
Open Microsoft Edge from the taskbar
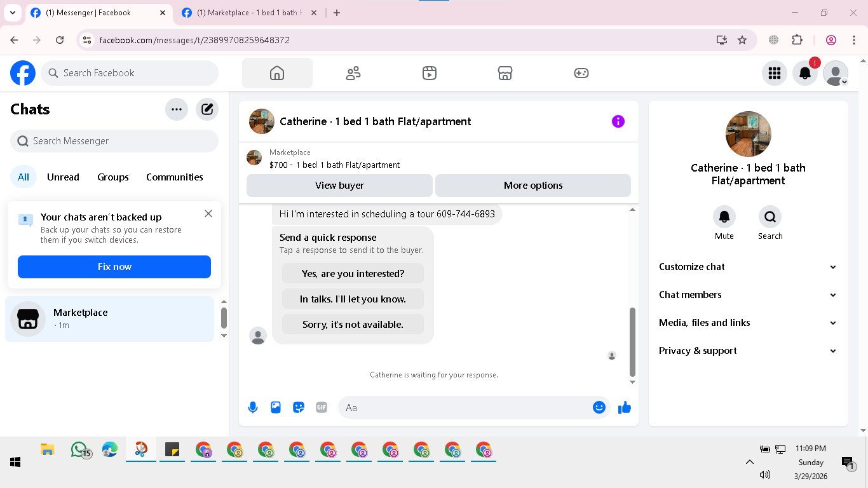[110, 450]
